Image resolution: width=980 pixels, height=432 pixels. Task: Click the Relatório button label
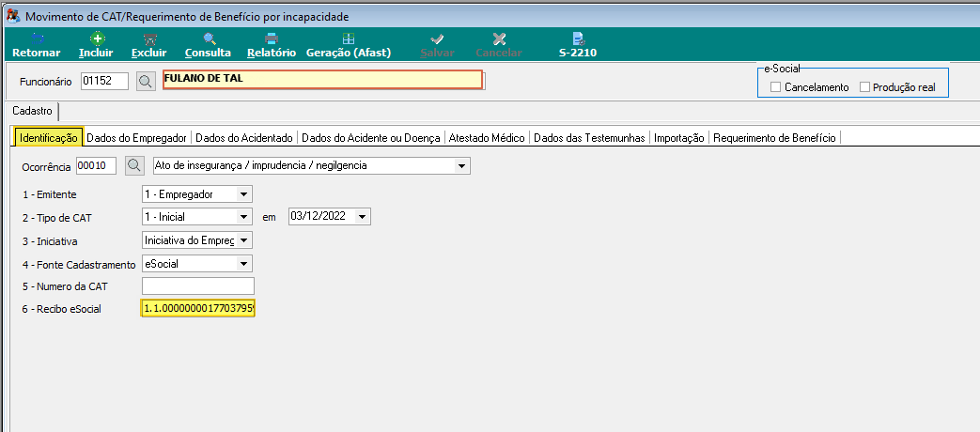(272, 53)
